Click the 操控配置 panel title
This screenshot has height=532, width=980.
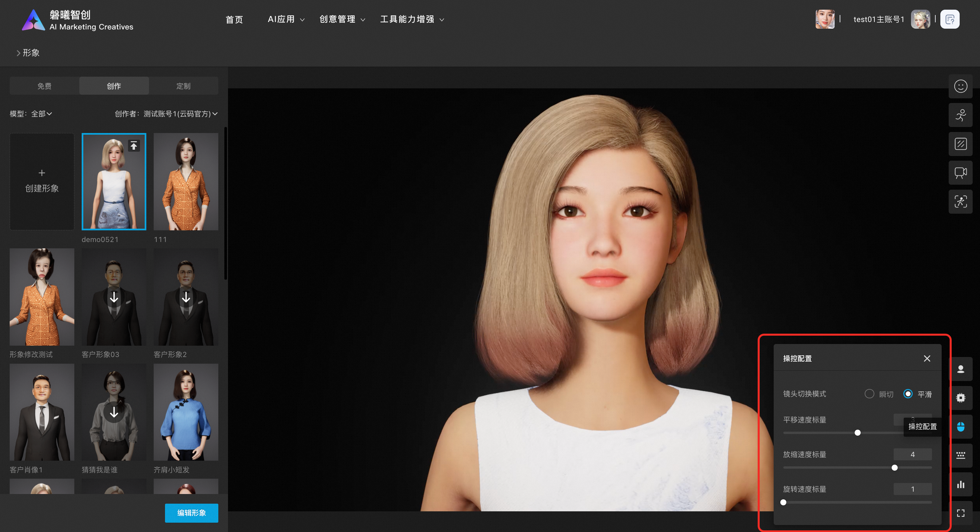797,359
